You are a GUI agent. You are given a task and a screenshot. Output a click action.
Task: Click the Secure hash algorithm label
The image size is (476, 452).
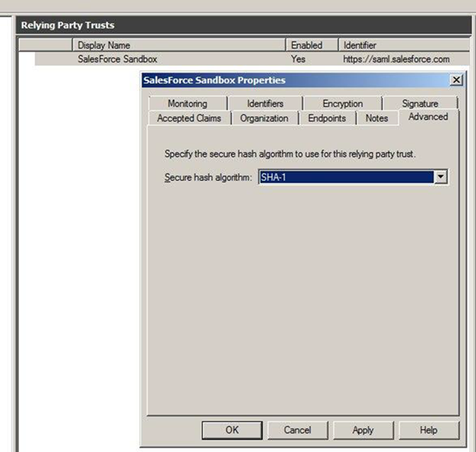(208, 177)
